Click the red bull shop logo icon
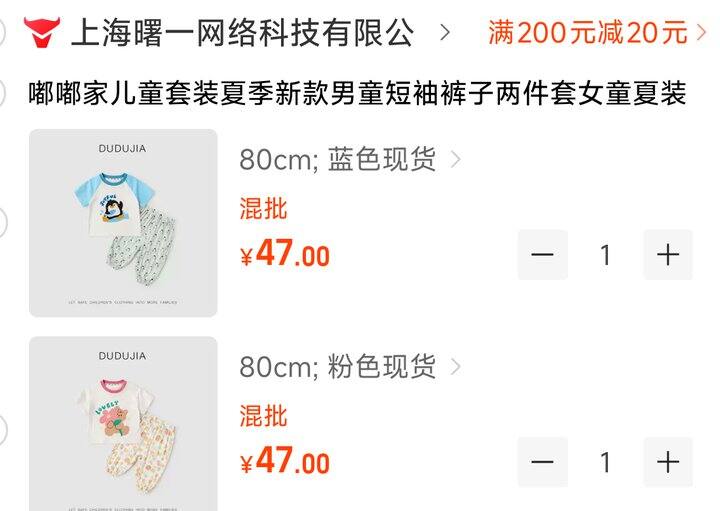Image resolution: width=720 pixels, height=511 pixels. [x=42, y=32]
